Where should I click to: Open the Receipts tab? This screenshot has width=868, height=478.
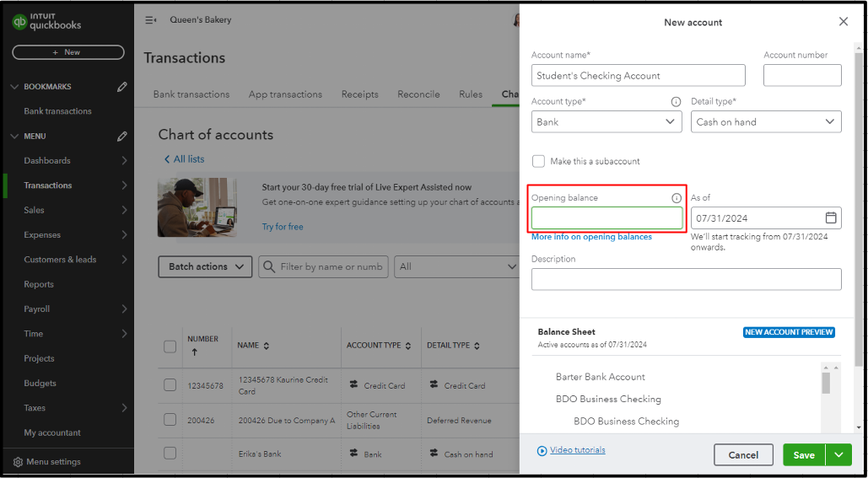360,94
